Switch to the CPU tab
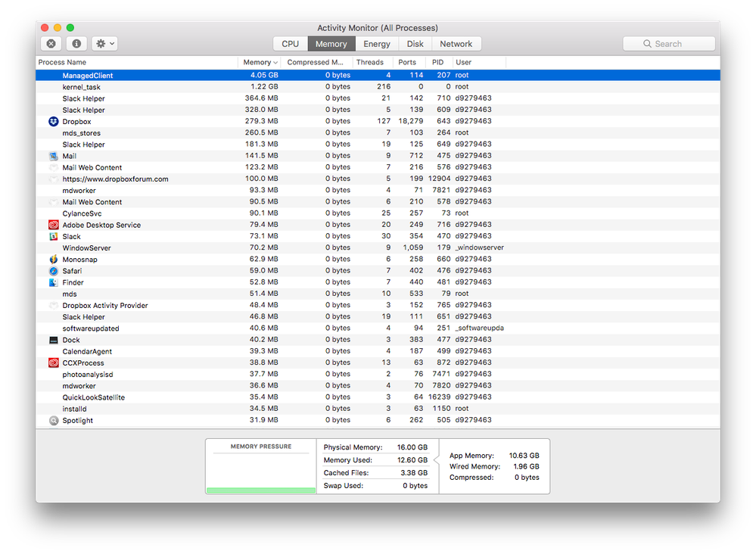Image resolution: width=756 pixels, height=554 pixels. (290, 44)
